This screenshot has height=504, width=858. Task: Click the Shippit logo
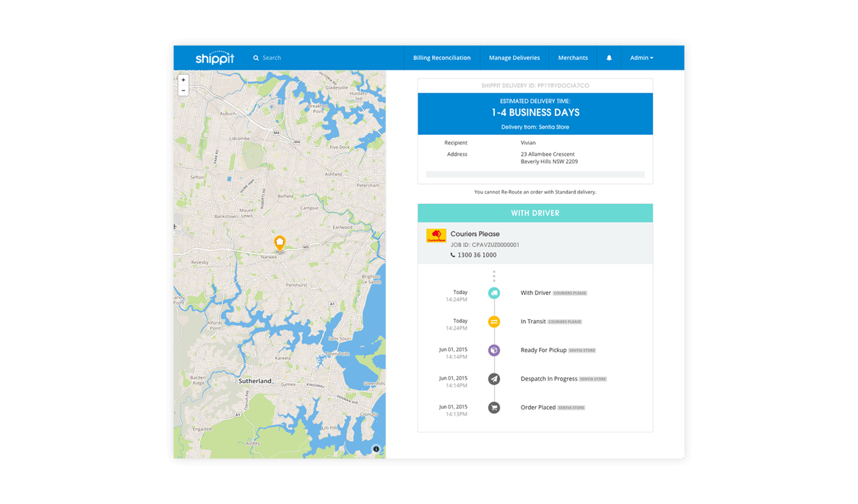214,58
